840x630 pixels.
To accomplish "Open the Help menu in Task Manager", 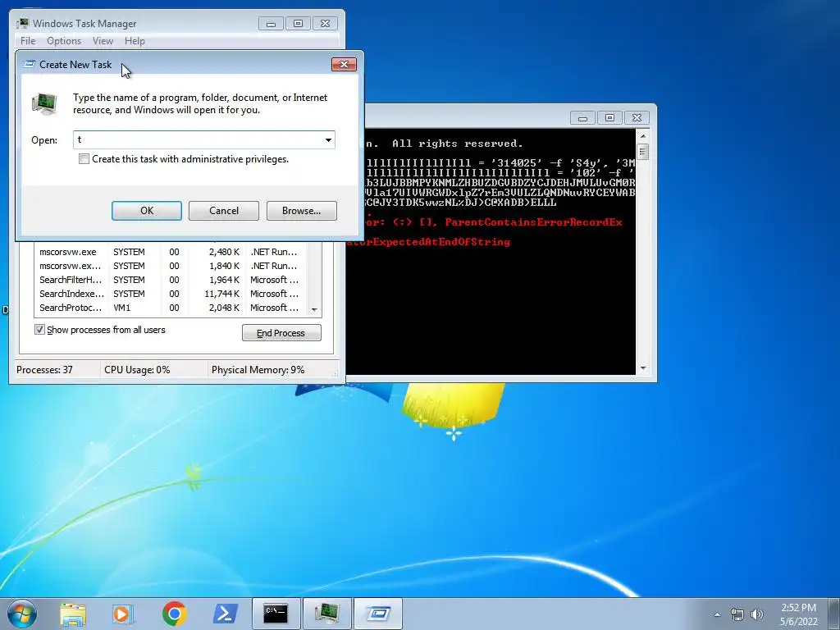I will pyautogui.click(x=135, y=41).
